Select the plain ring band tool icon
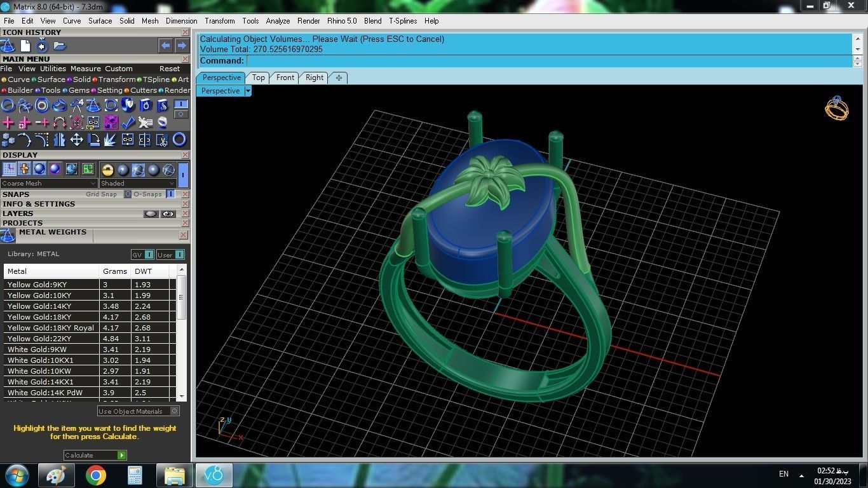The image size is (868, 488). point(8,105)
